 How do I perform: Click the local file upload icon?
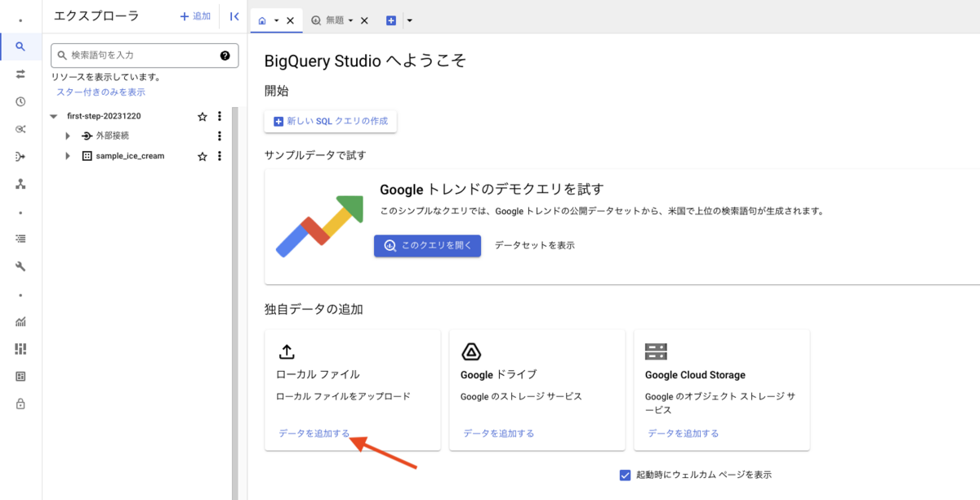pyautogui.click(x=287, y=352)
